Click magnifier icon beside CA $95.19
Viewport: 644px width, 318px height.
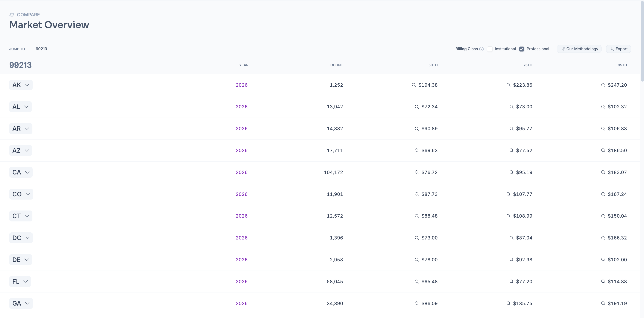click(511, 172)
